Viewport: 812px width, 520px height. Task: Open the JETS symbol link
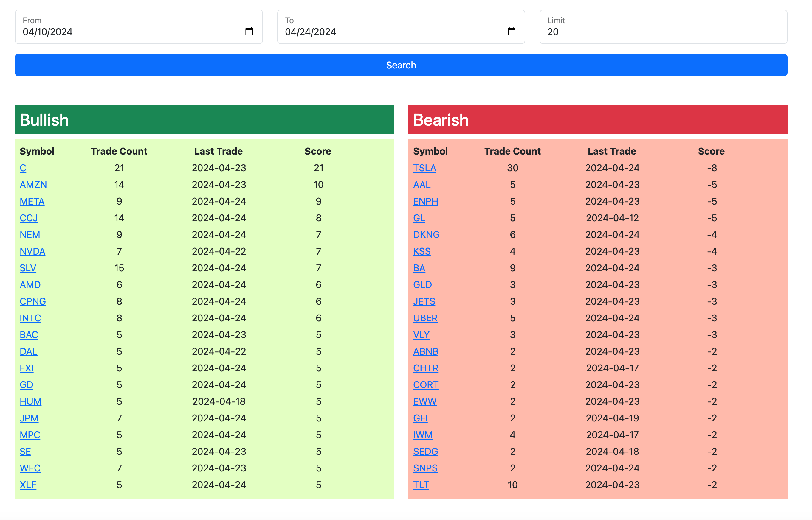[x=424, y=301]
